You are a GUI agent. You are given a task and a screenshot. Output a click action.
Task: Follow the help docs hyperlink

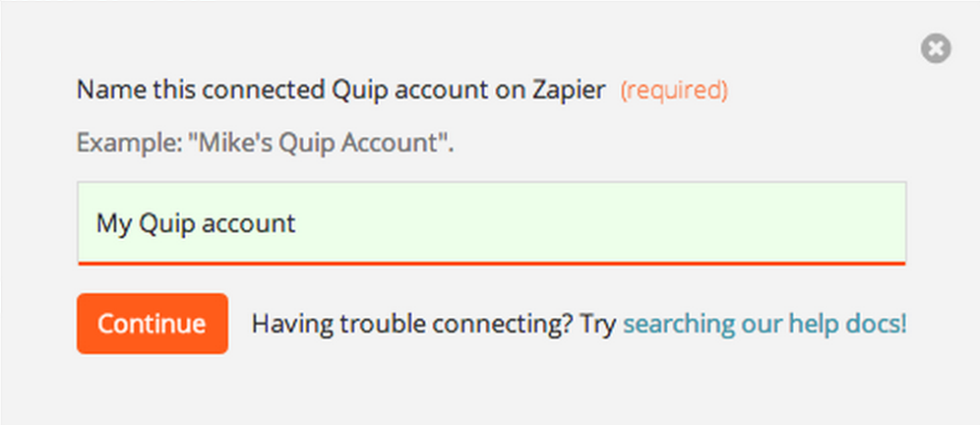tap(765, 324)
